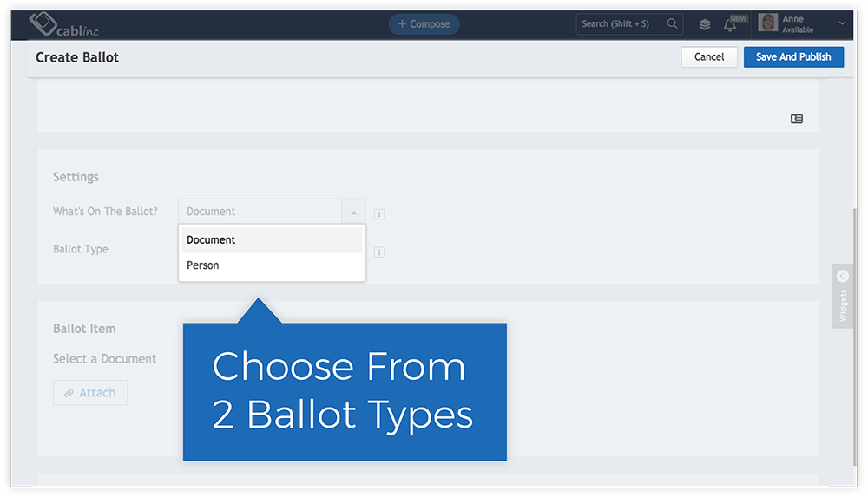This screenshot has width=868, height=497.
Task: Click the cablinc logo
Action: [x=63, y=24]
